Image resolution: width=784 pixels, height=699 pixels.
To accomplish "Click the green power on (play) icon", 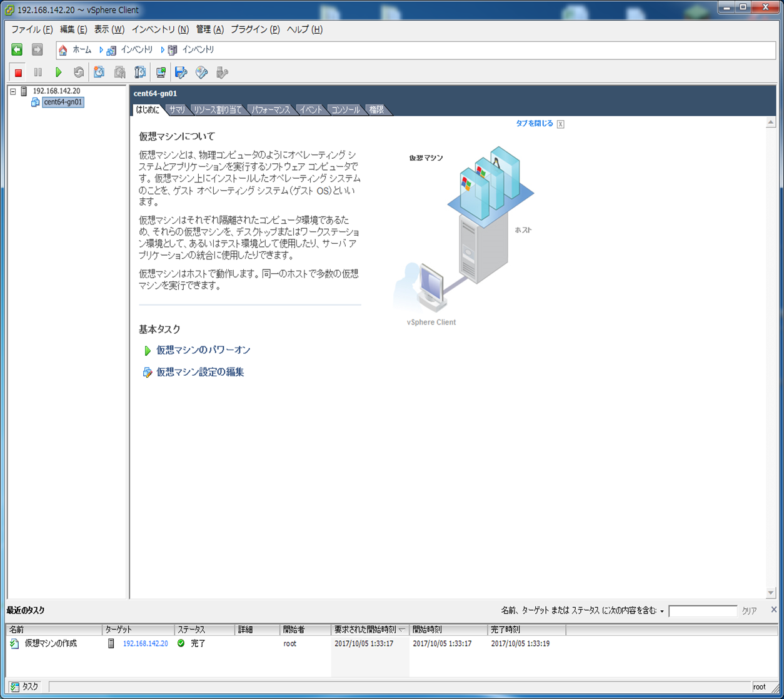I will coord(58,73).
